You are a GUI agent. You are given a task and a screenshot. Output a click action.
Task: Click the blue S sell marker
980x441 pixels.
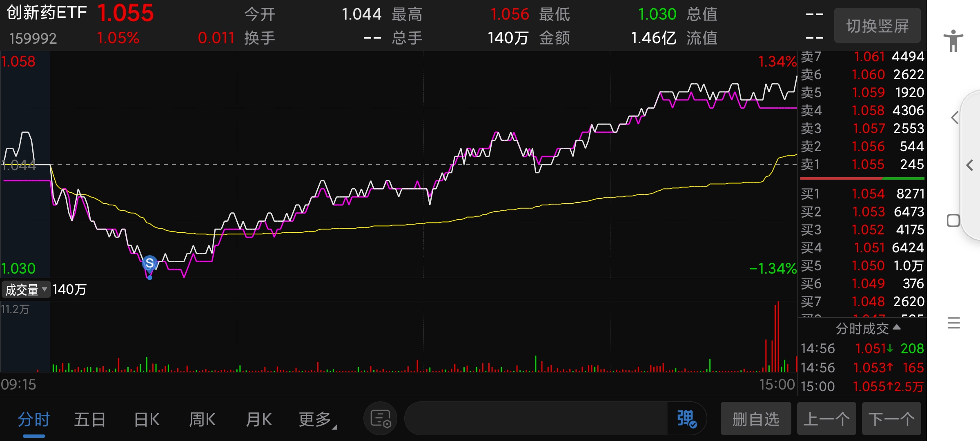pyautogui.click(x=150, y=263)
